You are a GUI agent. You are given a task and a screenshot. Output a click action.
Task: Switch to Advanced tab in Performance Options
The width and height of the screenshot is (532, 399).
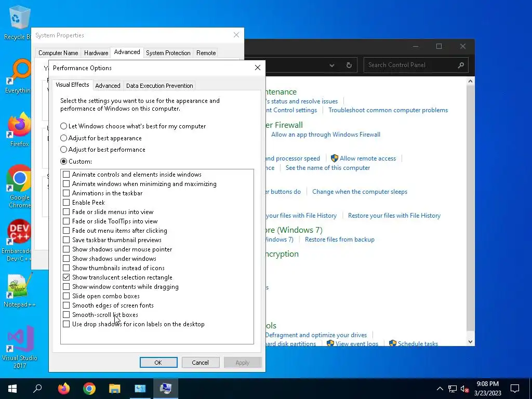pyautogui.click(x=108, y=86)
